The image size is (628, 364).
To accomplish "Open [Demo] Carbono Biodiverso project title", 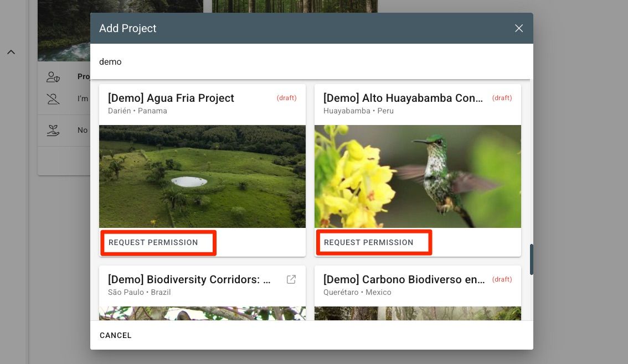I will coord(404,279).
